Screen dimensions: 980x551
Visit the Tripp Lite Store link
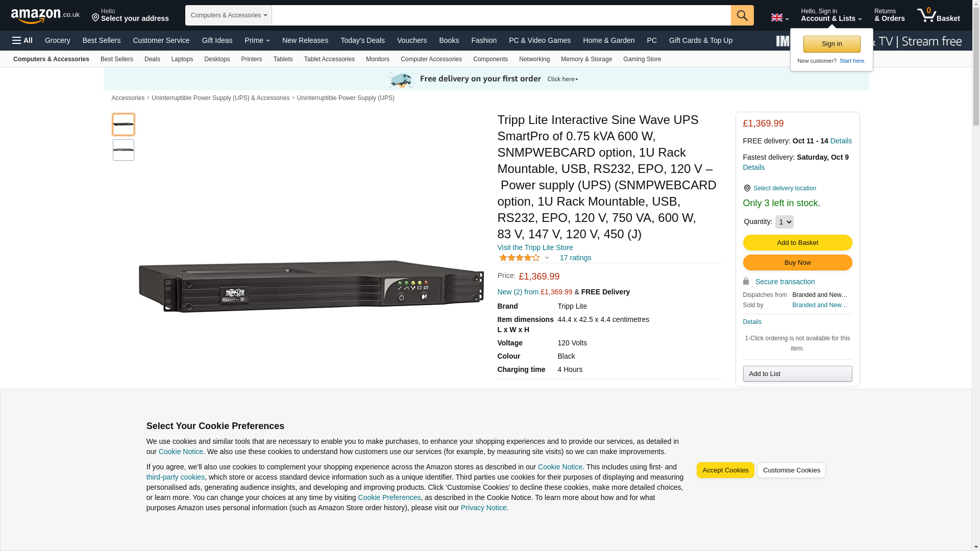coord(535,247)
